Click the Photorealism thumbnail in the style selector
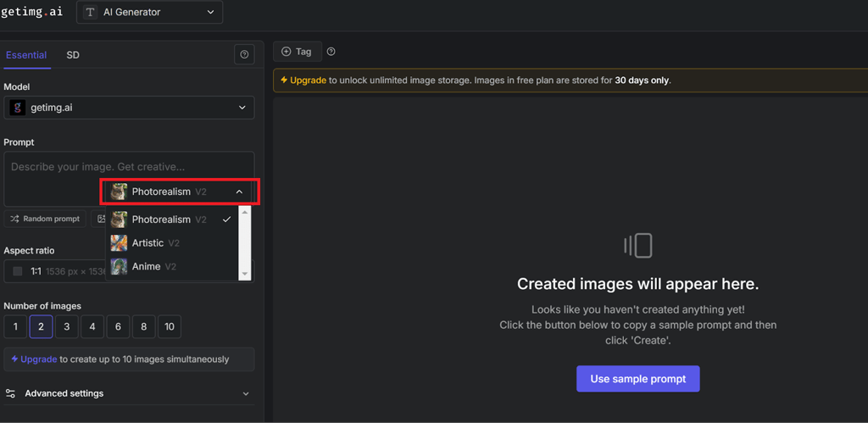This screenshot has height=423, width=868. click(x=119, y=192)
